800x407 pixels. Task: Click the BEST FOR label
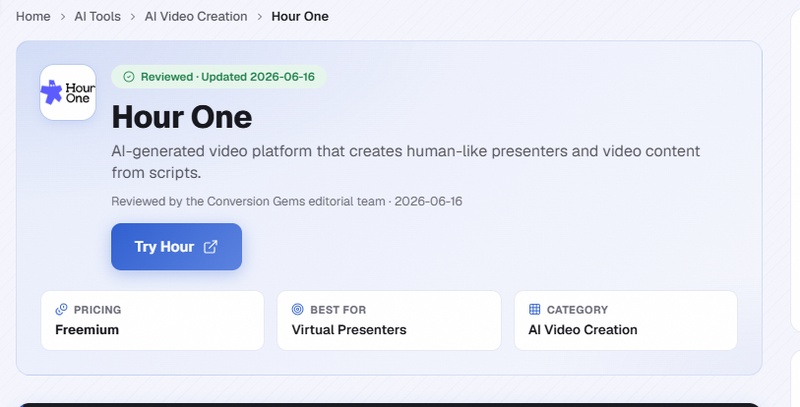pyautogui.click(x=338, y=310)
